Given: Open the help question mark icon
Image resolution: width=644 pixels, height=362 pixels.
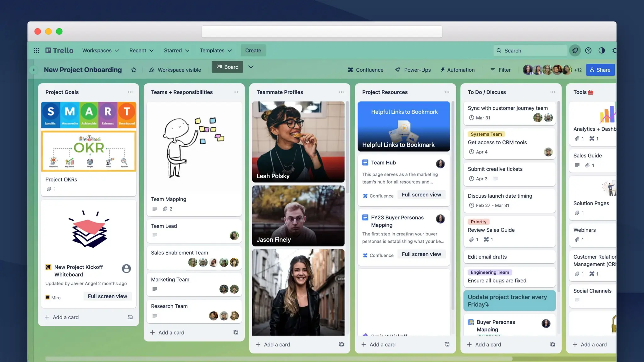Looking at the screenshot, I should [x=588, y=50].
